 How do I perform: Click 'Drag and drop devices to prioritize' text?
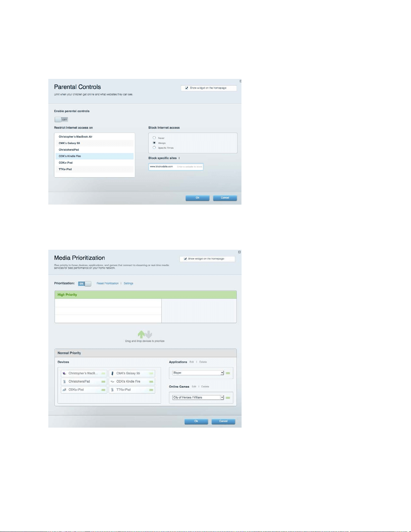pos(145,341)
